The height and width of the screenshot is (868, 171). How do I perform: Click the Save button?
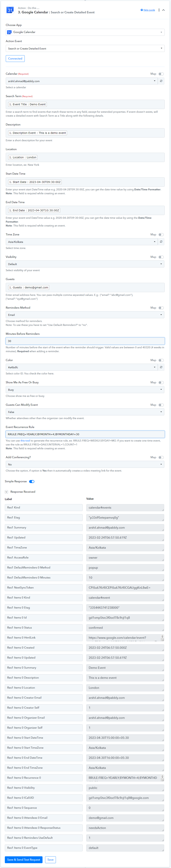[51, 860]
